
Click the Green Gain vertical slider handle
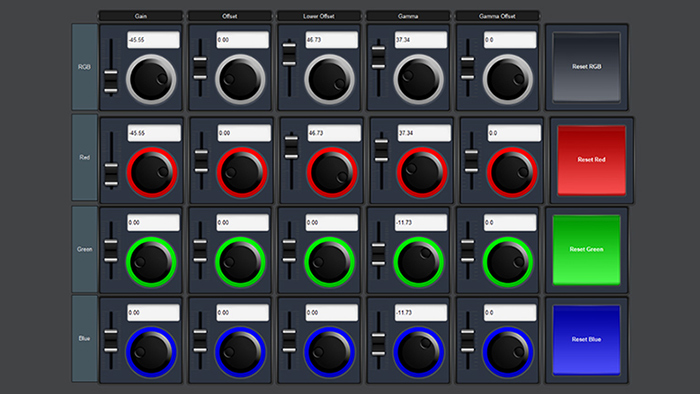111,251
